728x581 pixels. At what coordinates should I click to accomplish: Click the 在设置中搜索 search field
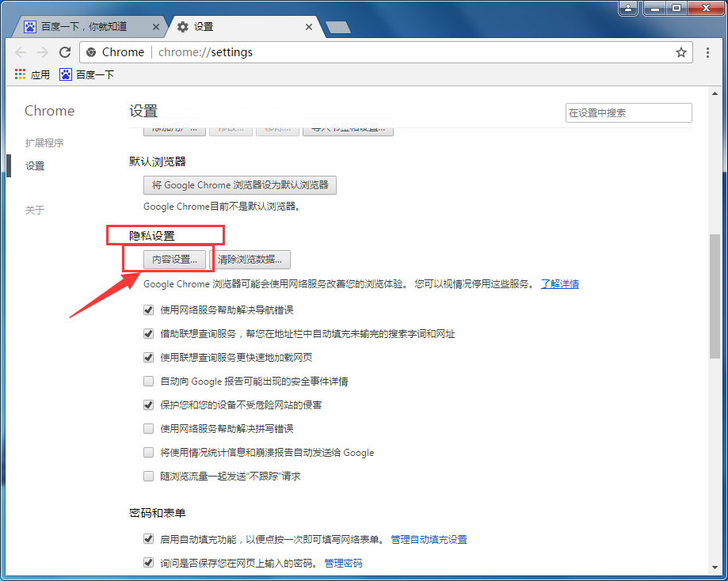tap(628, 112)
